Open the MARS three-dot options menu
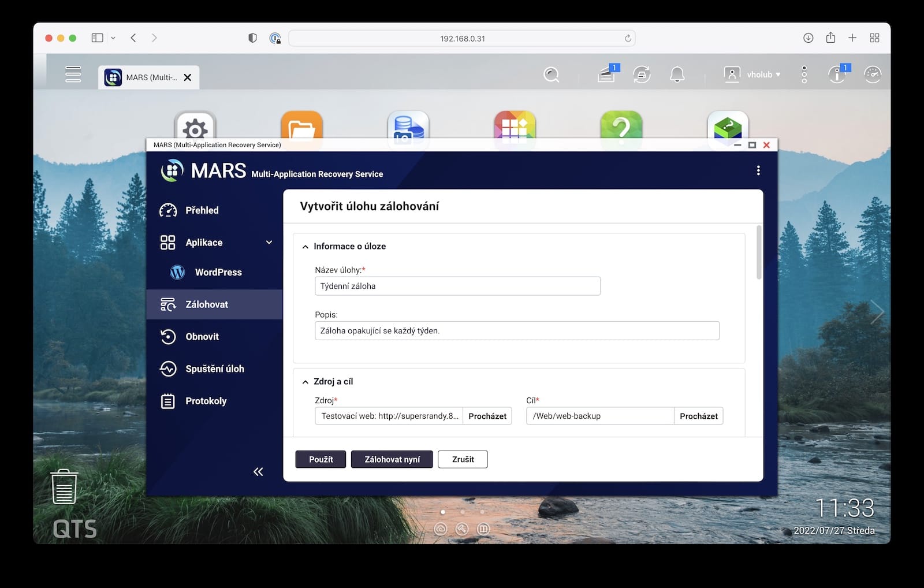Viewport: 924px width, 588px height. (758, 170)
